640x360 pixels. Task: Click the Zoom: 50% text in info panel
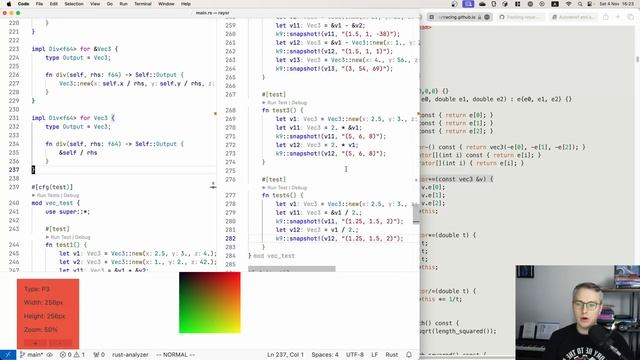(x=40, y=329)
